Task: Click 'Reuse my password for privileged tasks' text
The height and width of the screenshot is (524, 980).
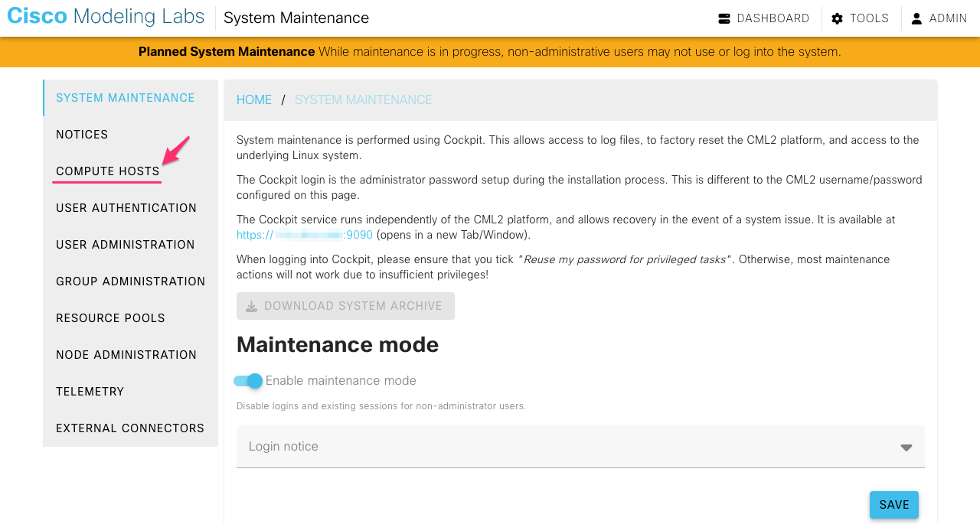Action: [626, 259]
